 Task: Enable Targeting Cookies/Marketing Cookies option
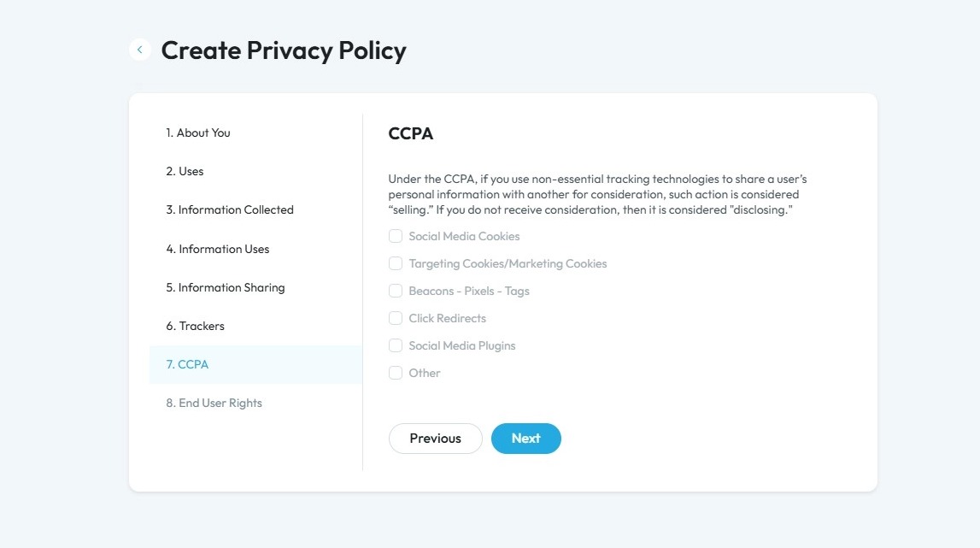pos(396,263)
